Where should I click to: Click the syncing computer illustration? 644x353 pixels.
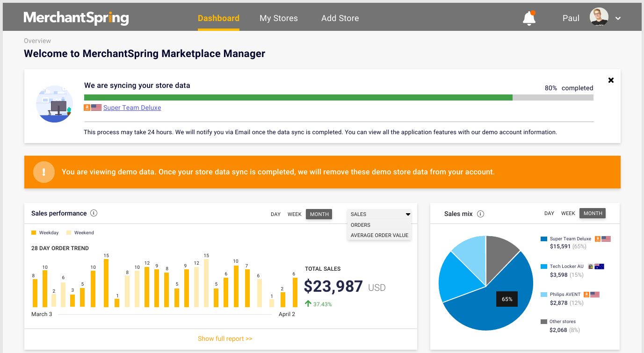(x=55, y=104)
